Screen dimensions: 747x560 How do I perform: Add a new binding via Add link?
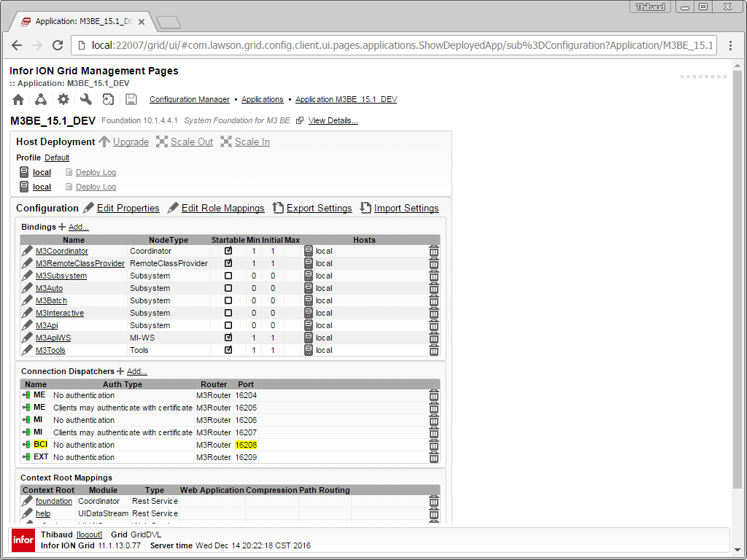point(78,227)
